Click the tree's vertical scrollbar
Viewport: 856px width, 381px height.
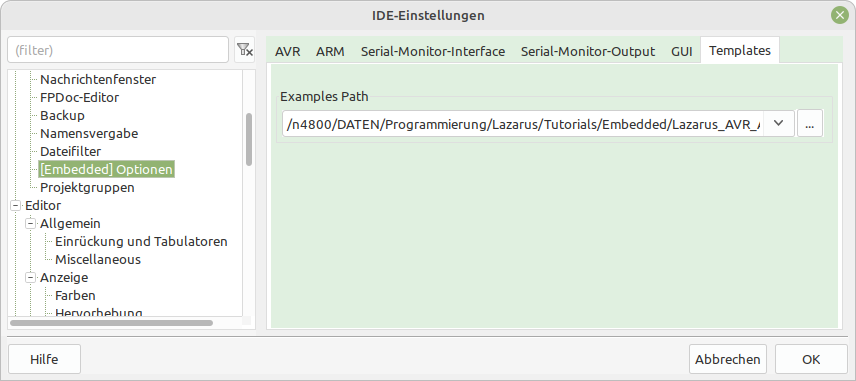pos(249,139)
